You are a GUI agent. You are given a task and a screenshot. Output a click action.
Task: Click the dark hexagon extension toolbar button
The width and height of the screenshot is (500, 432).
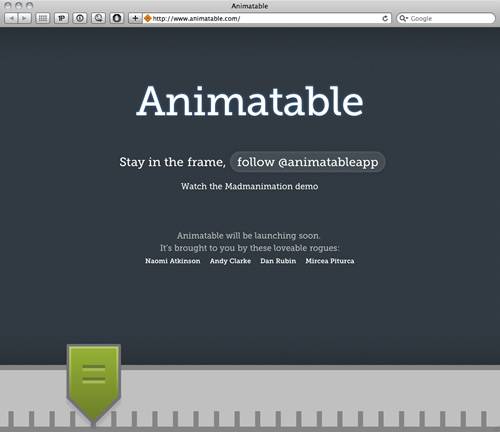pos(117,18)
